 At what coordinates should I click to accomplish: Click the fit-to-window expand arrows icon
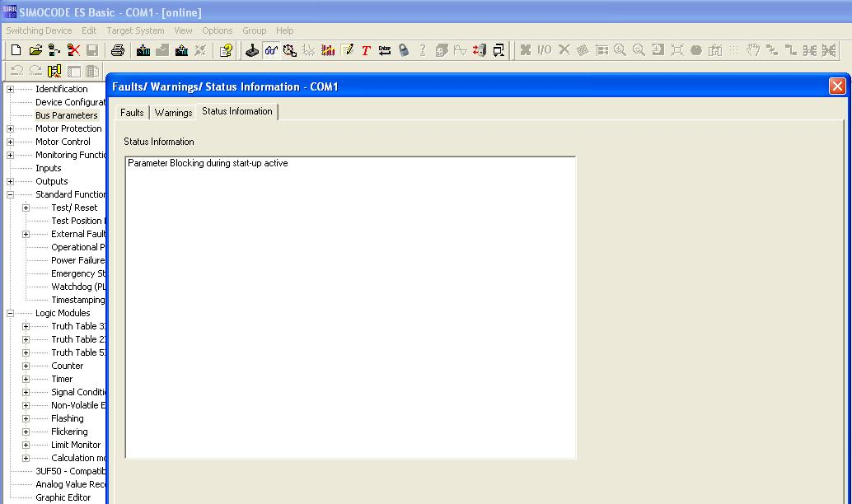click(677, 50)
